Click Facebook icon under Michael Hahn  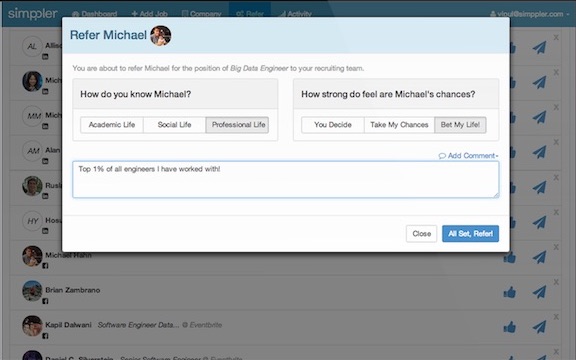click(45, 266)
